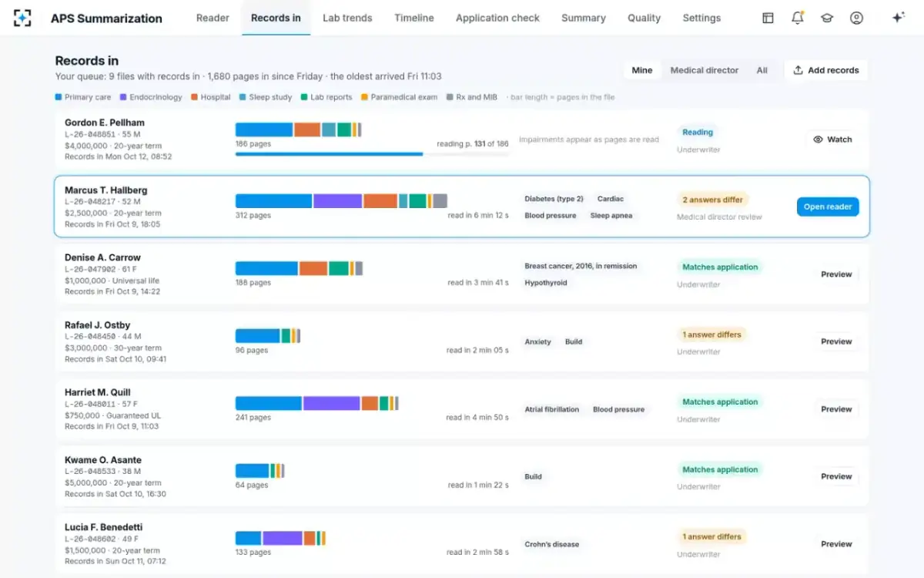Screen dimensions: 924x578
Task: Click Lab reports legend green swatch
Action: 304,97
